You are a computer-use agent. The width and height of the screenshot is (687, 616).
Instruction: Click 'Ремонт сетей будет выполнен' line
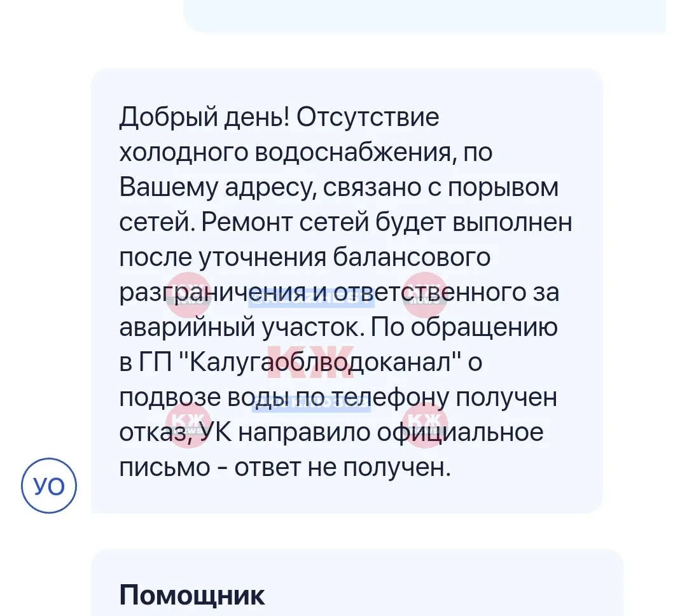point(387,222)
